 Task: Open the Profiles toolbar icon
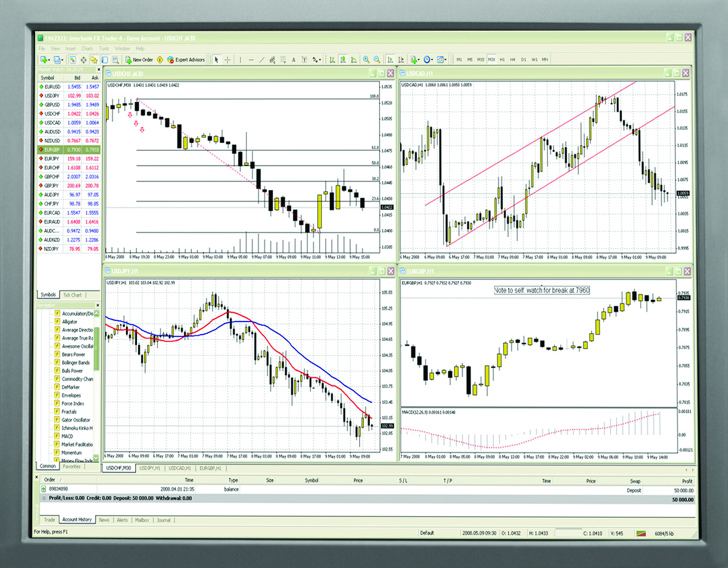coord(58,60)
